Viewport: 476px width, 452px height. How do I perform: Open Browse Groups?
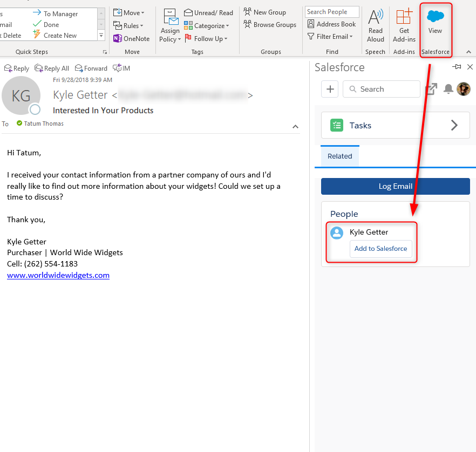[270, 25]
